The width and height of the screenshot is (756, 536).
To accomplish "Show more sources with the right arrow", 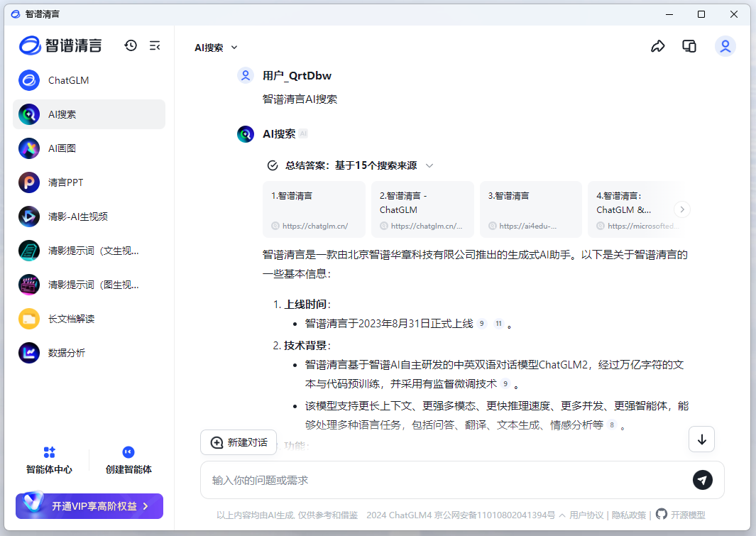I will click(x=681, y=209).
